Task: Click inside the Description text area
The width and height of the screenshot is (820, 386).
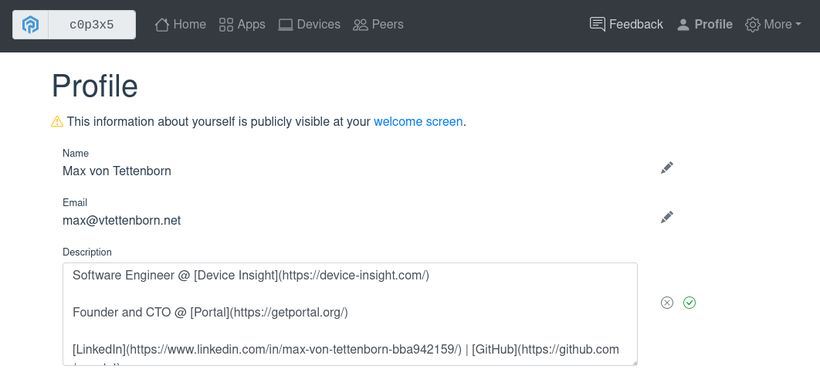Action: point(350,314)
